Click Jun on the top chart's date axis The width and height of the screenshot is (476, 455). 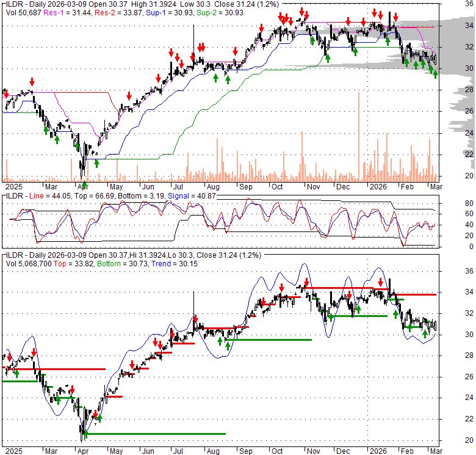tap(148, 187)
